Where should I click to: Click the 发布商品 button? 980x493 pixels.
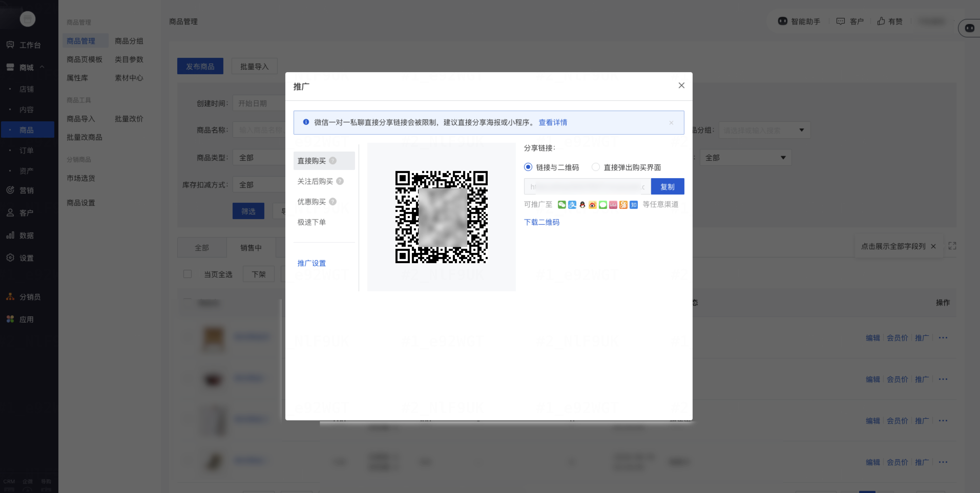pos(200,67)
